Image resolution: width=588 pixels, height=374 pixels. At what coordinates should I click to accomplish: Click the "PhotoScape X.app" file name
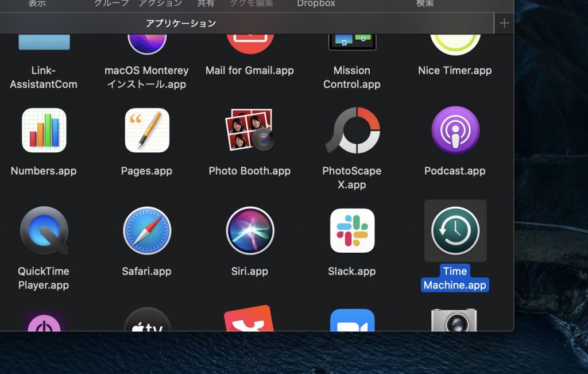click(352, 178)
